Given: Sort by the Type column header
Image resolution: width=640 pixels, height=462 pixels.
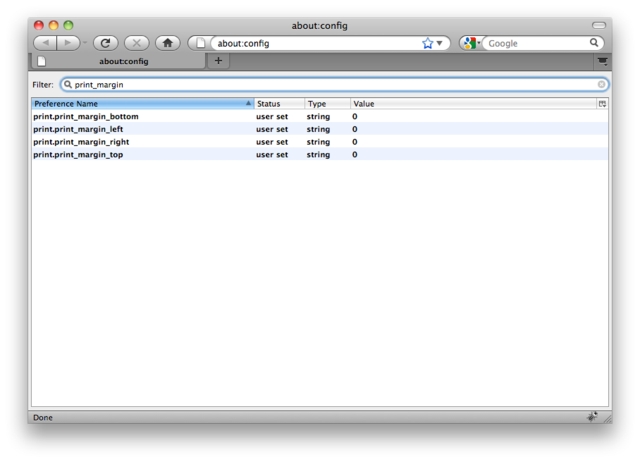Looking at the screenshot, I should [326, 104].
